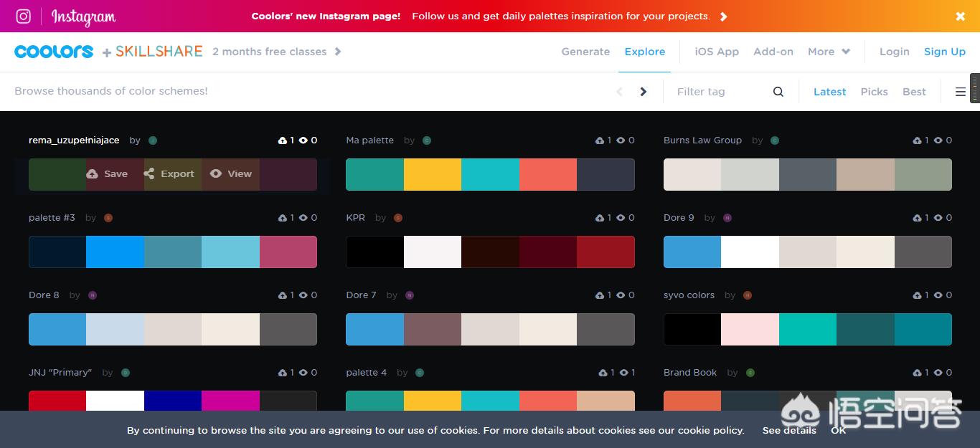
Task: Sort palettes by Best
Action: [x=914, y=92]
